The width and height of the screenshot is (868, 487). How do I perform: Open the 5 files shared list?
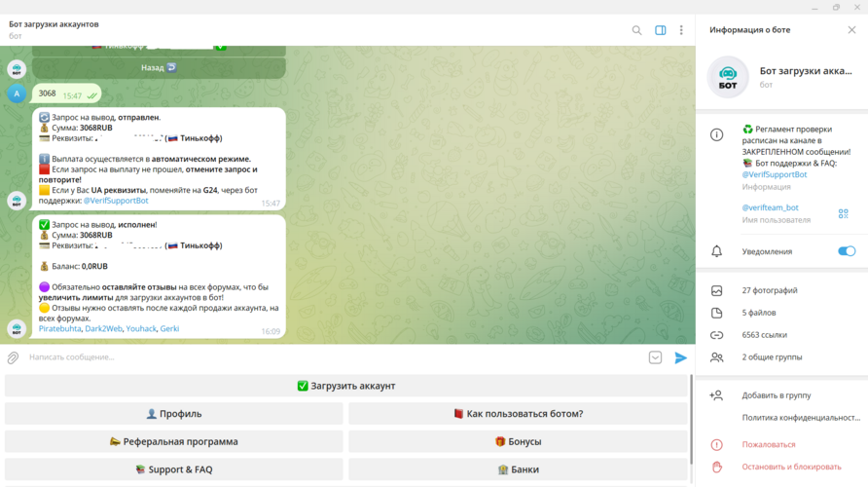[759, 313]
